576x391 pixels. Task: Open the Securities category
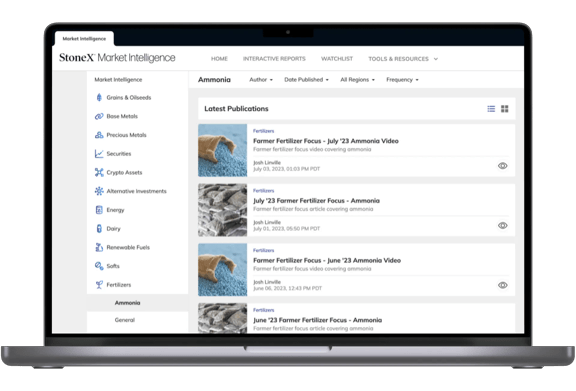coord(119,154)
